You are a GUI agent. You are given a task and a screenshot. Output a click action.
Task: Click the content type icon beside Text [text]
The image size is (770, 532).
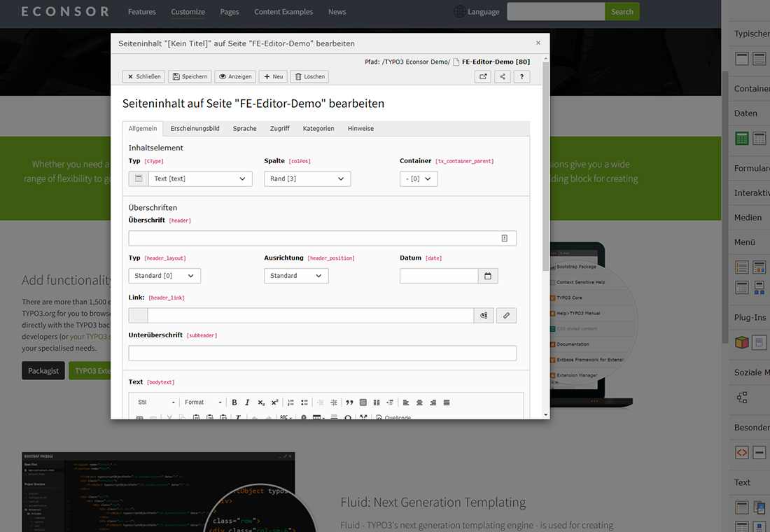139,178
